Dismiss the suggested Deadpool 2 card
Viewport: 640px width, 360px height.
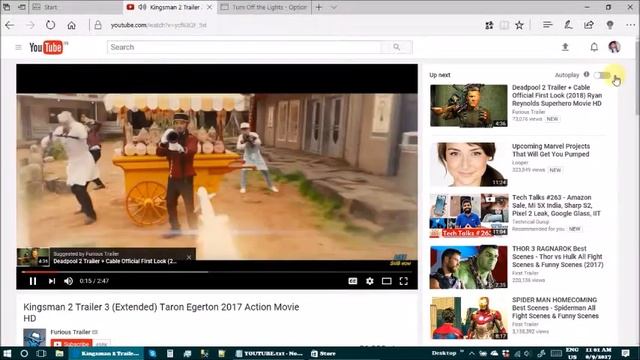click(x=189, y=257)
